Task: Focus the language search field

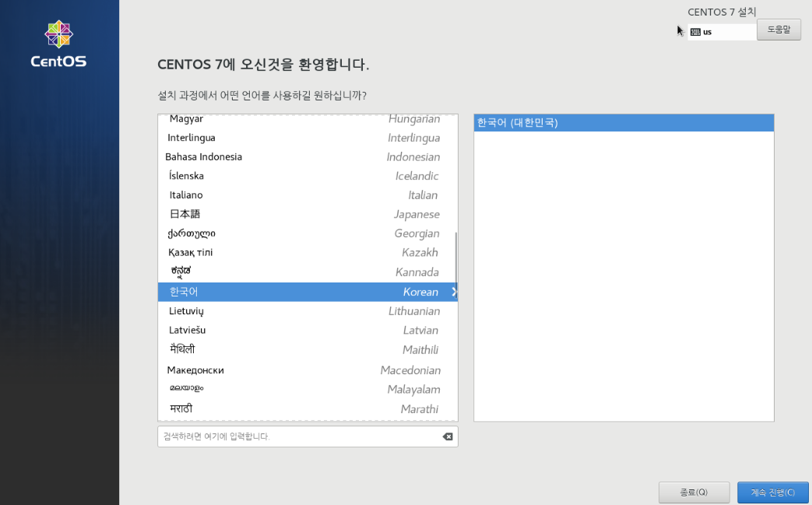Action: click(308, 437)
